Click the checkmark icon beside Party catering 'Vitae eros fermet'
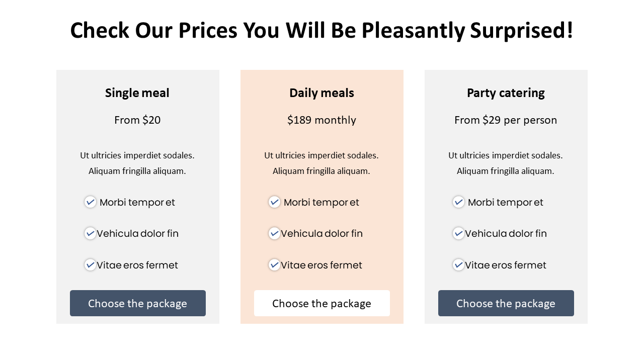The image size is (644, 362). coord(458,265)
